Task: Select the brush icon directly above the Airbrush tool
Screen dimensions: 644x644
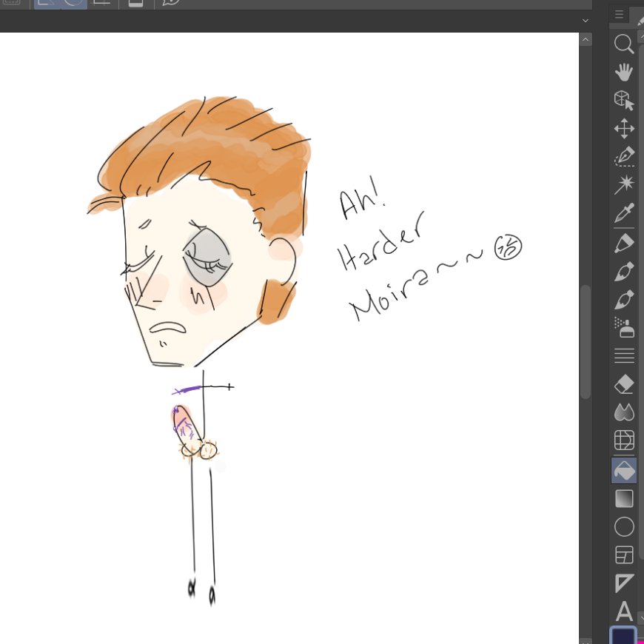Action: (x=624, y=300)
